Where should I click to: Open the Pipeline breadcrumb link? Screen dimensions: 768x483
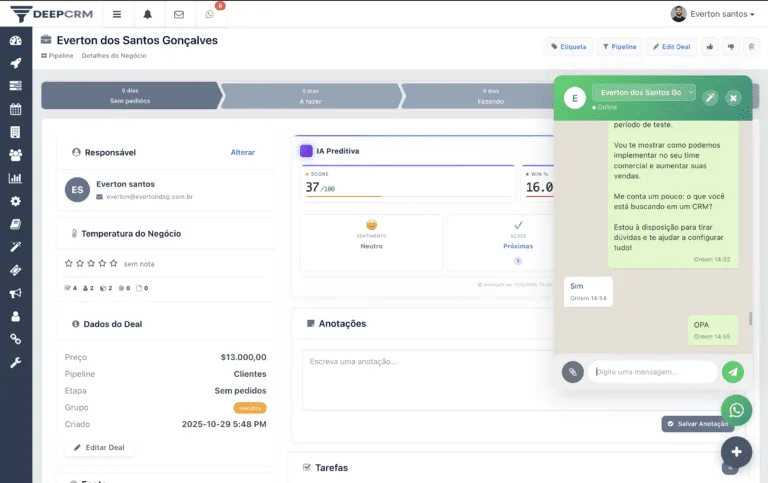57,56
